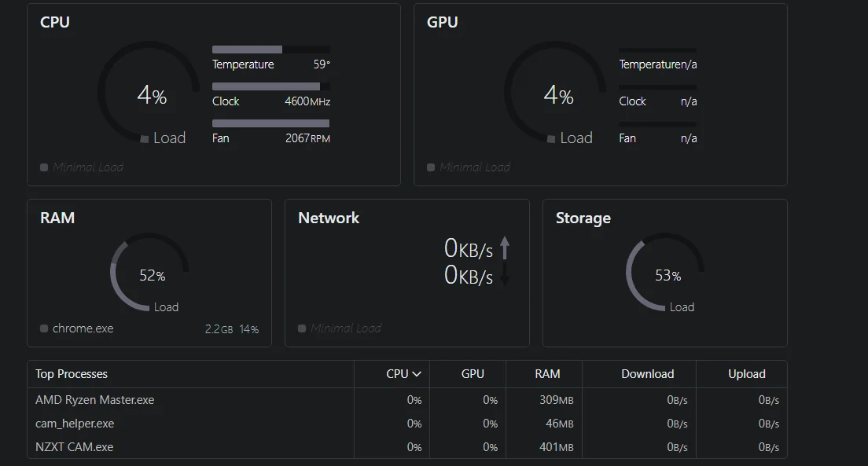Sort Top Processes by GPU column
The width and height of the screenshot is (868, 466).
pos(473,374)
